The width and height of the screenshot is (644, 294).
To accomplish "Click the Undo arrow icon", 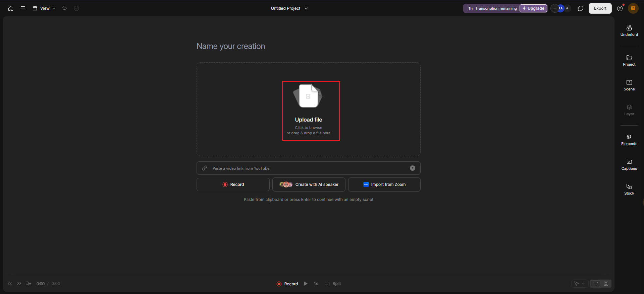I will pyautogui.click(x=64, y=8).
